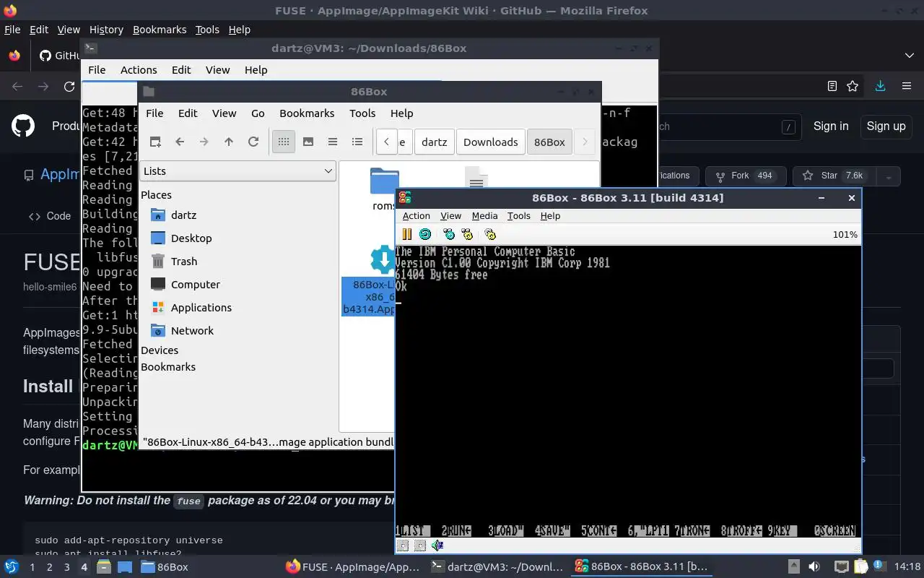Viewport: 924px width, 578px height.
Task: Click the ACPI shutdown icon in 86Box toolbar
Action: tap(490, 234)
